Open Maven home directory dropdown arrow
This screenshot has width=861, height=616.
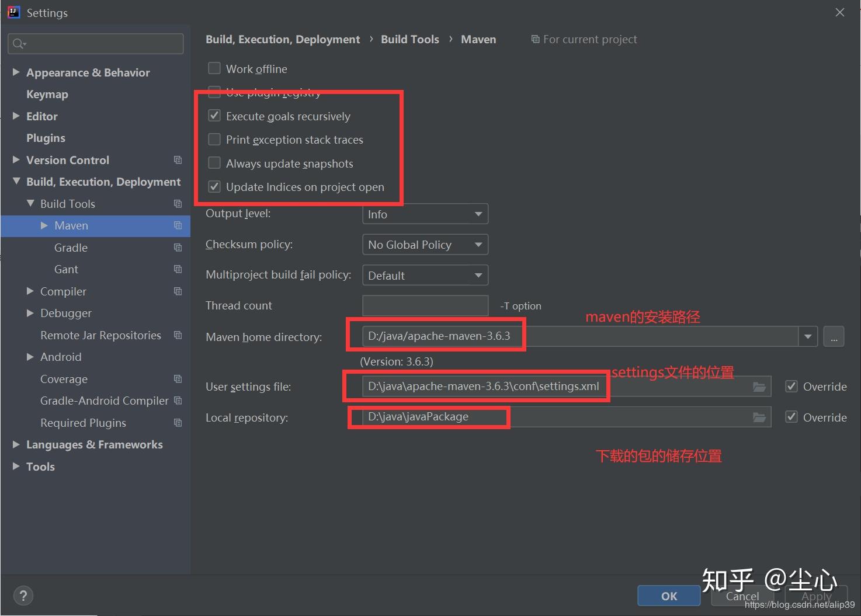click(x=808, y=336)
